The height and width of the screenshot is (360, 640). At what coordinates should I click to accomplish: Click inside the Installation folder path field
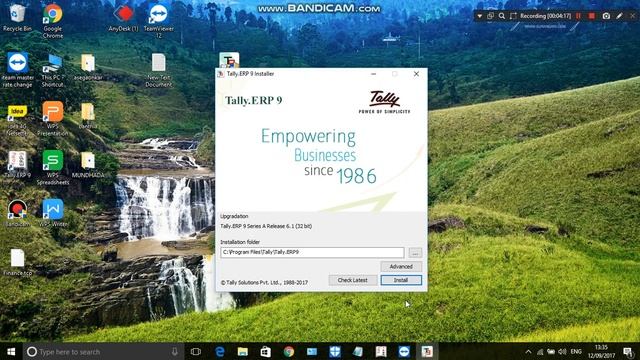(x=312, y=253)
